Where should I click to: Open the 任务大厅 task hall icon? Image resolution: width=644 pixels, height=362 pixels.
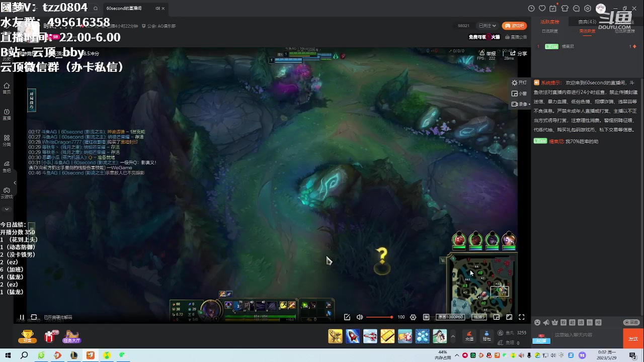71,336
